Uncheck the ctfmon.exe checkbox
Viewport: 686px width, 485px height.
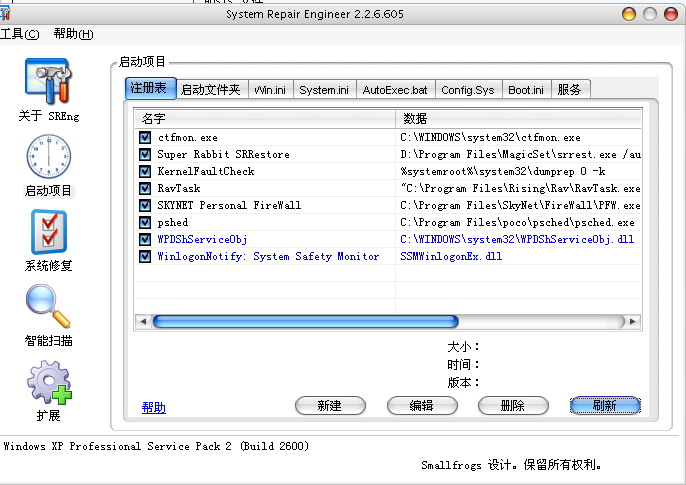145,137
